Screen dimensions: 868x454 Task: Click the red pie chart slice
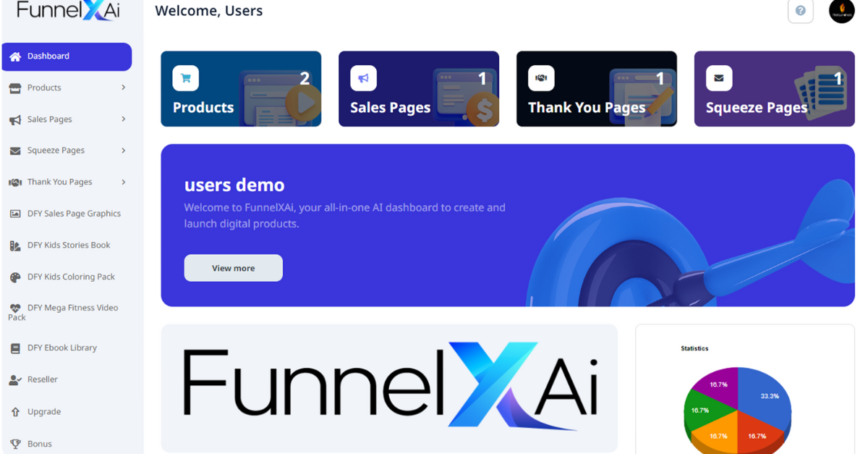tap(758, 433)
